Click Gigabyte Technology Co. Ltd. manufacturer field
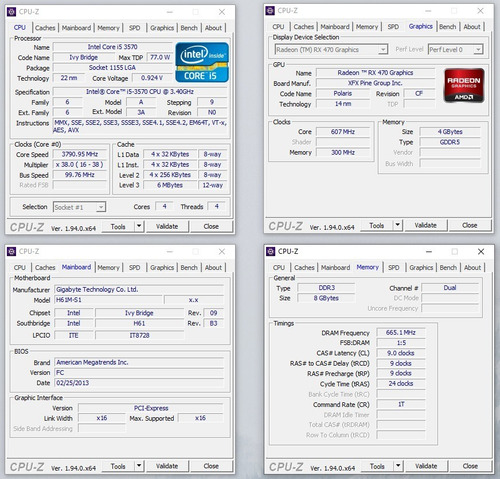Image resolution: width=500 pixels, height=479 pixels. click(x=139, y=289)
